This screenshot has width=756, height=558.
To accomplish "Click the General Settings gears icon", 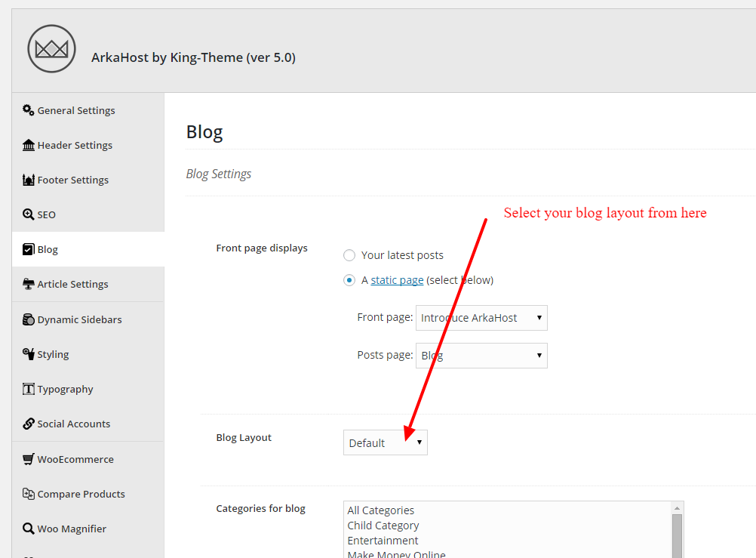I will 29,110.
